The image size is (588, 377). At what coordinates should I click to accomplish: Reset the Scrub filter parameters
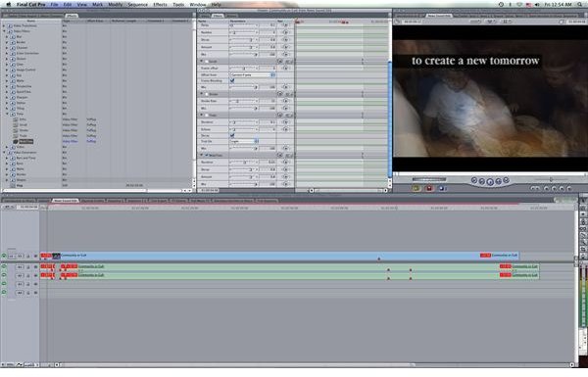[279, 61]
